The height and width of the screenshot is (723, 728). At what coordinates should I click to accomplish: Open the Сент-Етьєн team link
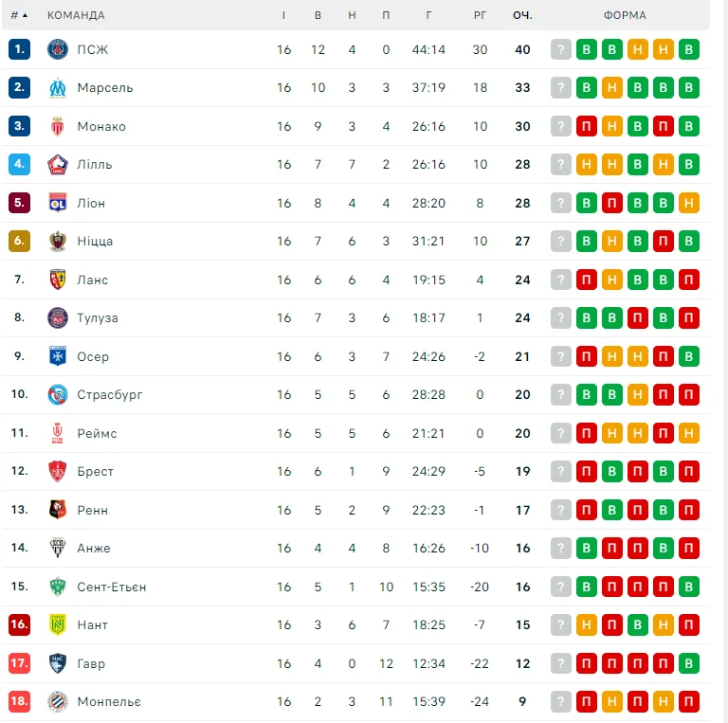(x=111, y=587)
